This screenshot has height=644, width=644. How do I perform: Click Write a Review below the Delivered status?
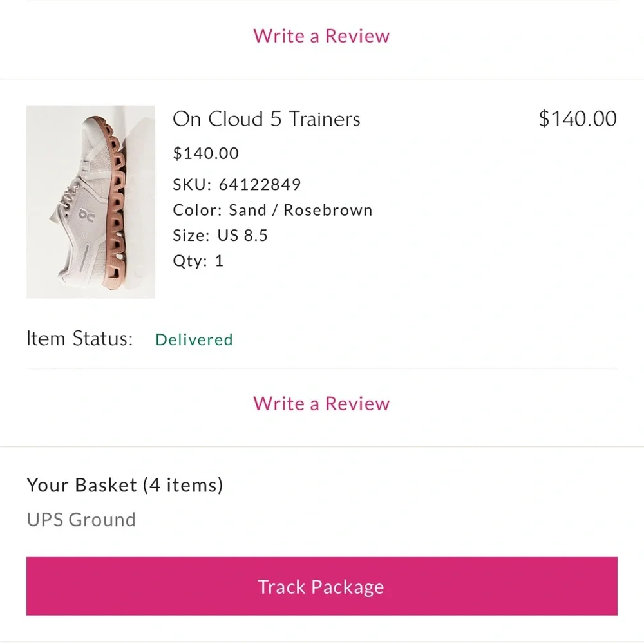click(x=321, y=403)
